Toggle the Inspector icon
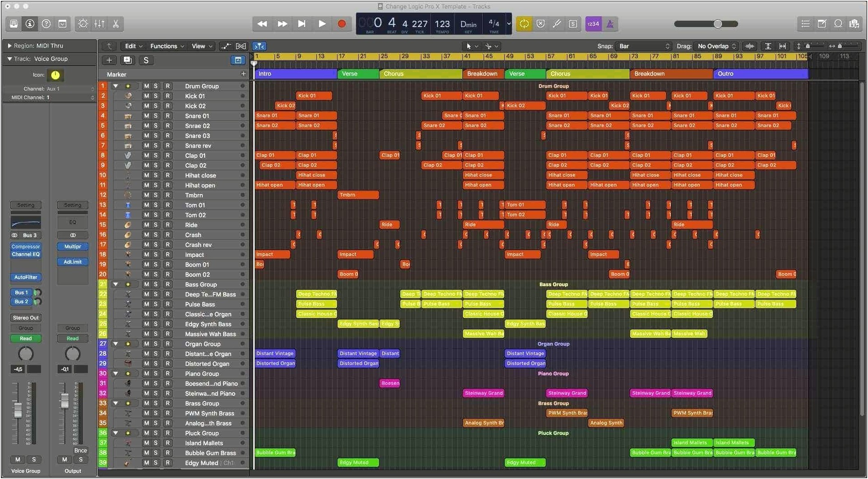868x479 pixels. tap(30, 24)
